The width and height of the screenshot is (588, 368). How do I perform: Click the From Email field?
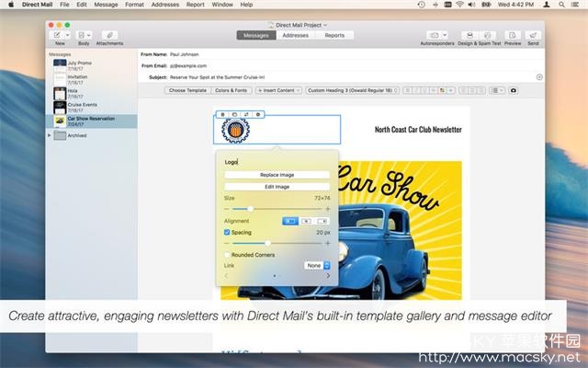click(355, 65)
